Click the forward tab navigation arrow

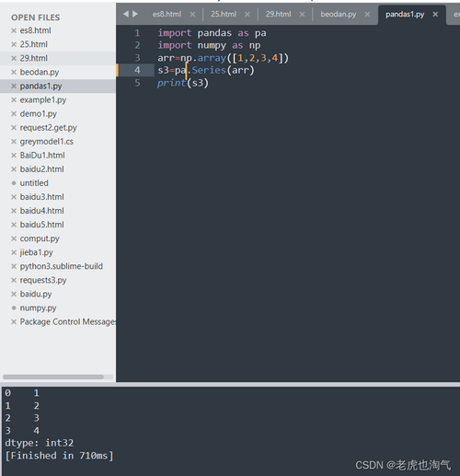pyautogui.click(x=135, y=14)
